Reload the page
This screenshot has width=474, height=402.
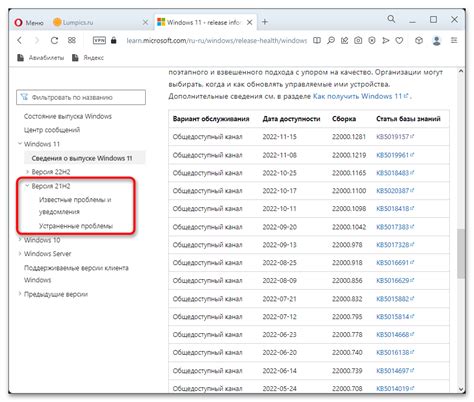[54, 40]
